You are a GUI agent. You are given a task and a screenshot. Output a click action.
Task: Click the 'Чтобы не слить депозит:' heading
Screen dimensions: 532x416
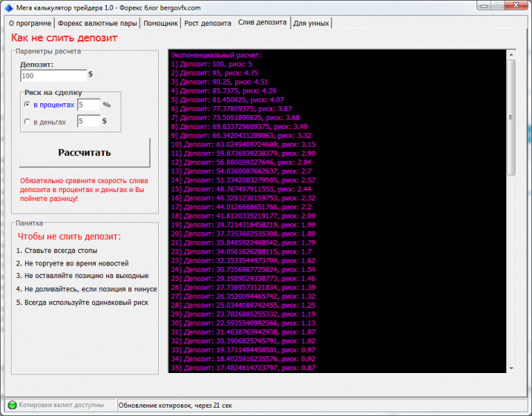point(69,236)
